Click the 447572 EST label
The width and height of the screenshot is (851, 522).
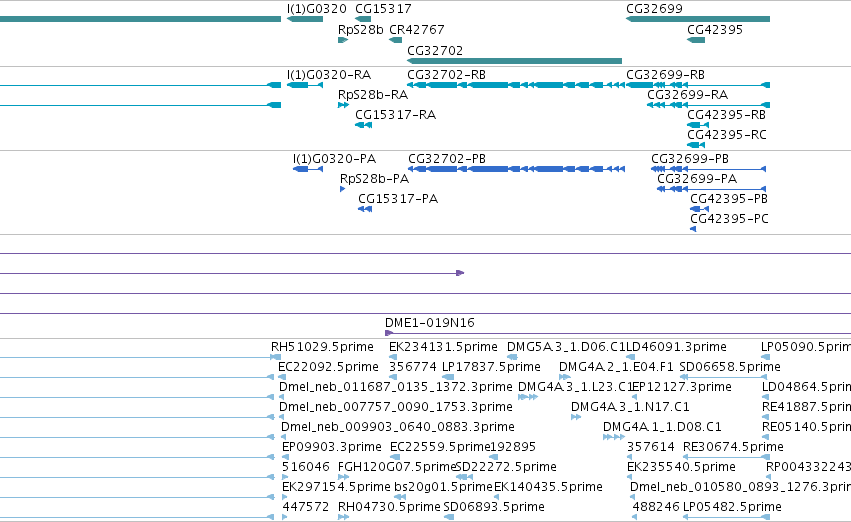click(x=306, y=507)
